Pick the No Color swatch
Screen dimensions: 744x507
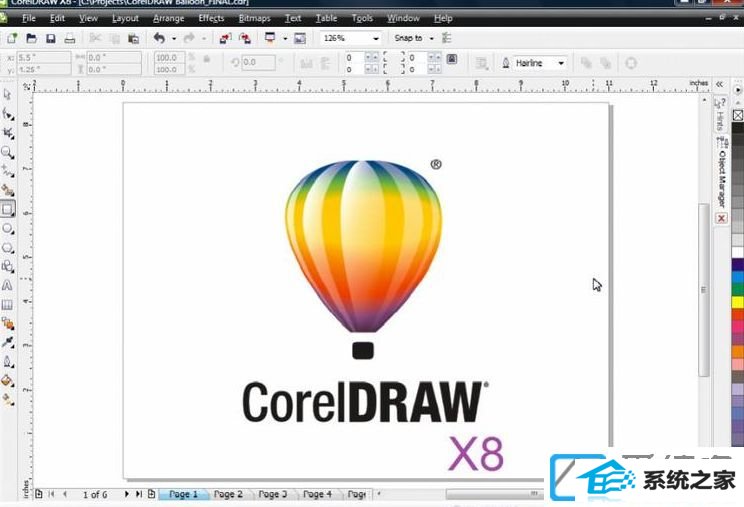[x=738, y=115]
